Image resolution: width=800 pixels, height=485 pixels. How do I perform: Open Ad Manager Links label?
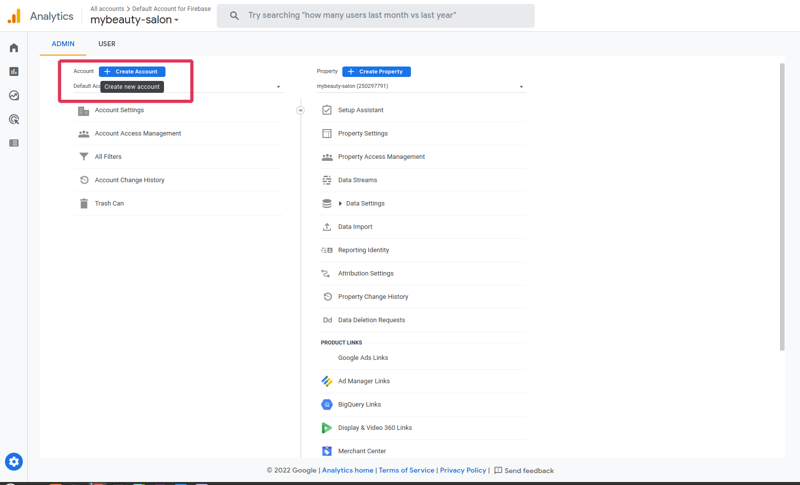coord(364,381)
